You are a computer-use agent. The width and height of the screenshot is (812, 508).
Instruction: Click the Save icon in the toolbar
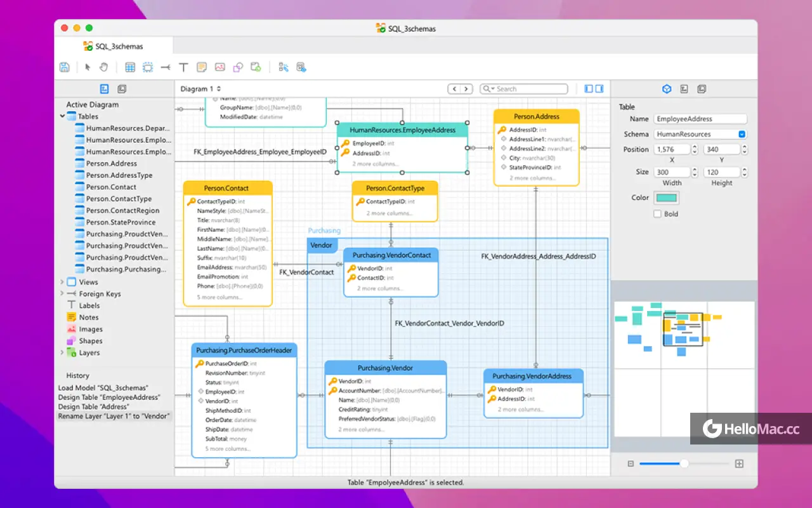(x=64, y=67)
